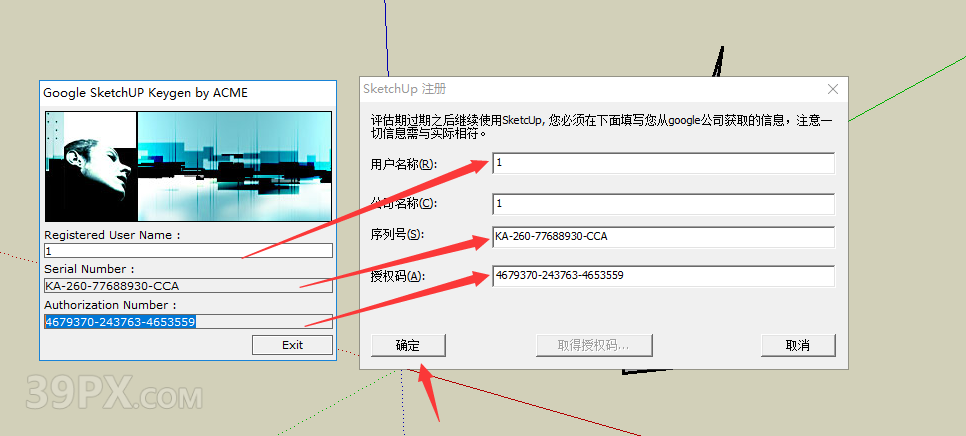
Task: Click the Keygen banner image
Action: pyautogui.click(x=189, y=166)
